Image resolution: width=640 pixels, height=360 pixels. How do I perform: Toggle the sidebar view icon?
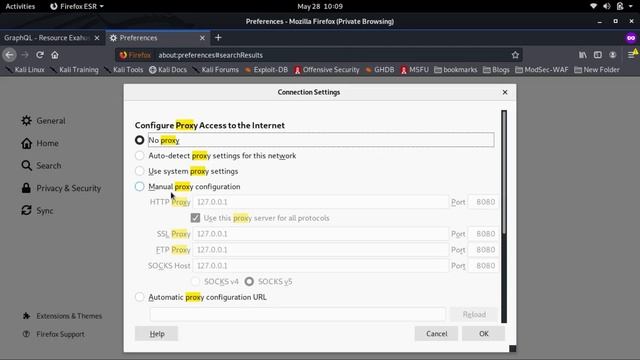click(598, 55)
